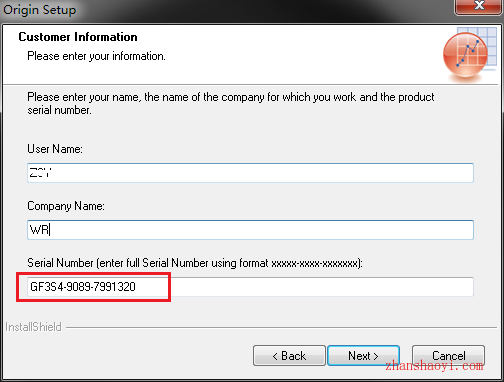Click the 'Customer Information' heading
Screen dimensions: 504x382
78,37
